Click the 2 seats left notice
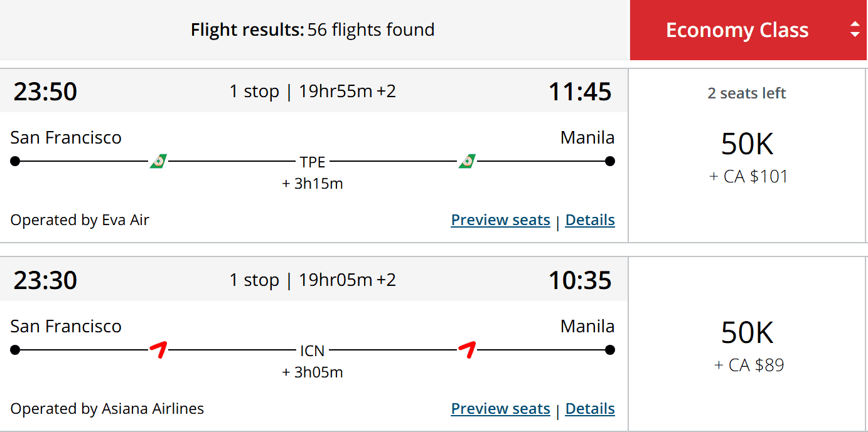The height and width of the screenshot is (432, 868). (x=746, y=93)
